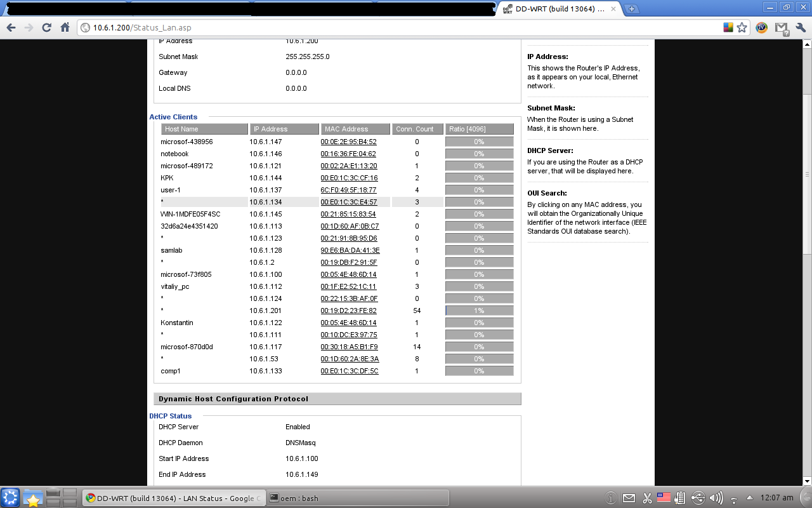
Task: Open a new tab with the plus button
Action: [631, 9]
